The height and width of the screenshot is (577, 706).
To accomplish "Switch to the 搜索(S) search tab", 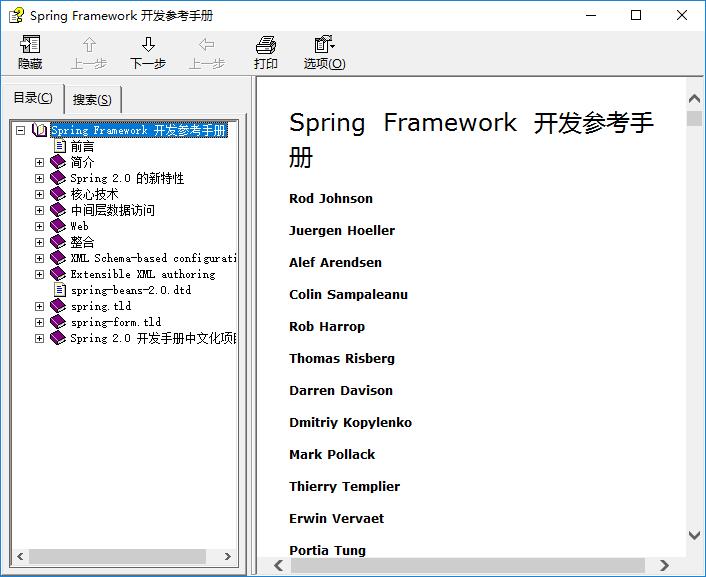I will tap(92, 100).
